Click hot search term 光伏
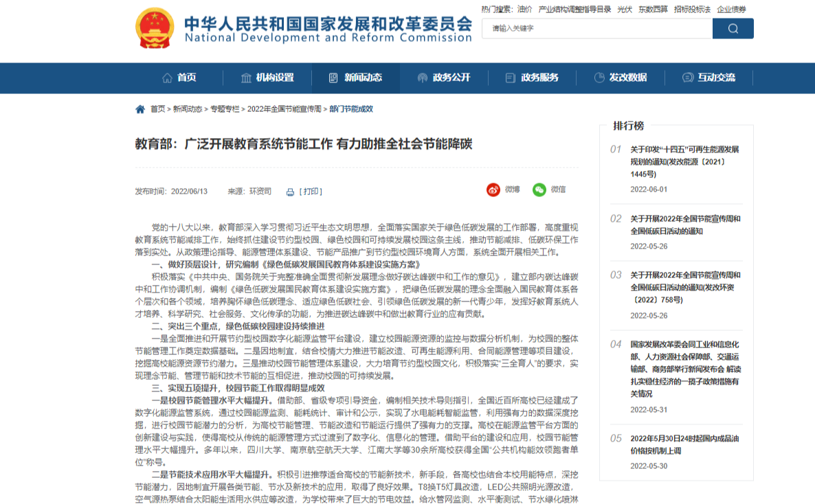This screenshot has height=504, width=815. tap(624, 10)
